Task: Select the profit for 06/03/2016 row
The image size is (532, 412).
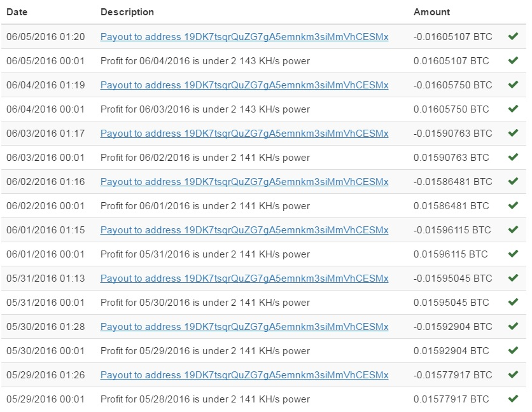Action: point(263,109)
